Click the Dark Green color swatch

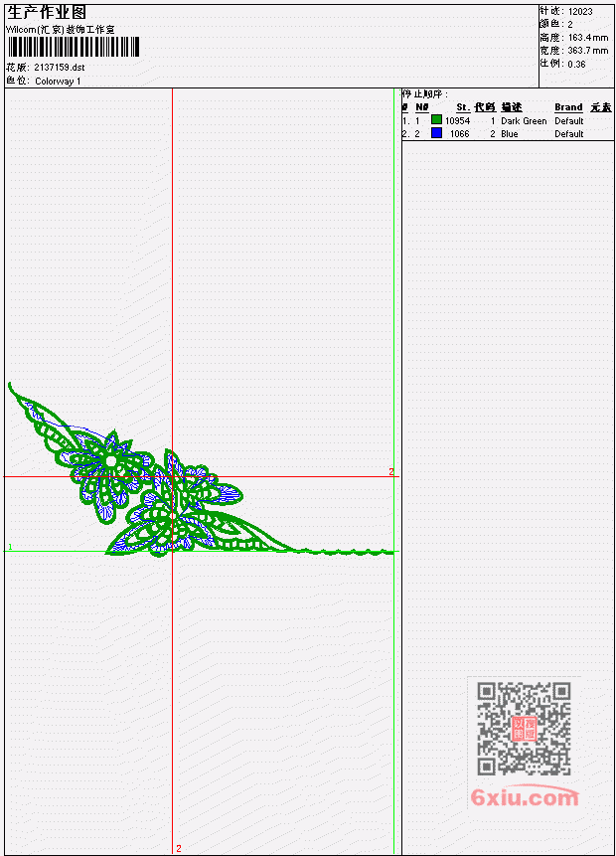point(436,119)
